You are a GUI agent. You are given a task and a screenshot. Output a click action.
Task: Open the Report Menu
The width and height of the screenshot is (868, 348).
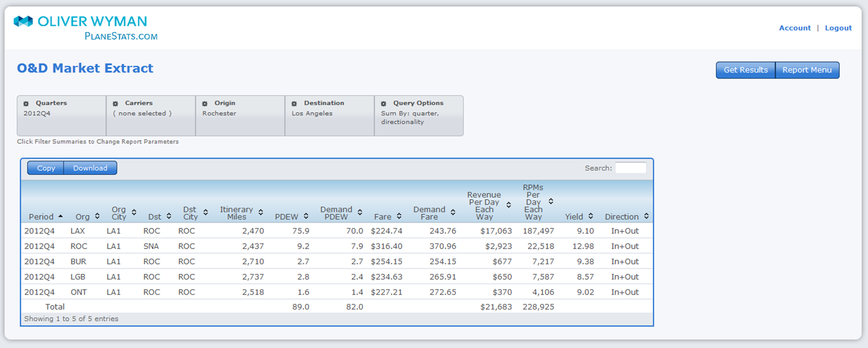tap(807, 70)
